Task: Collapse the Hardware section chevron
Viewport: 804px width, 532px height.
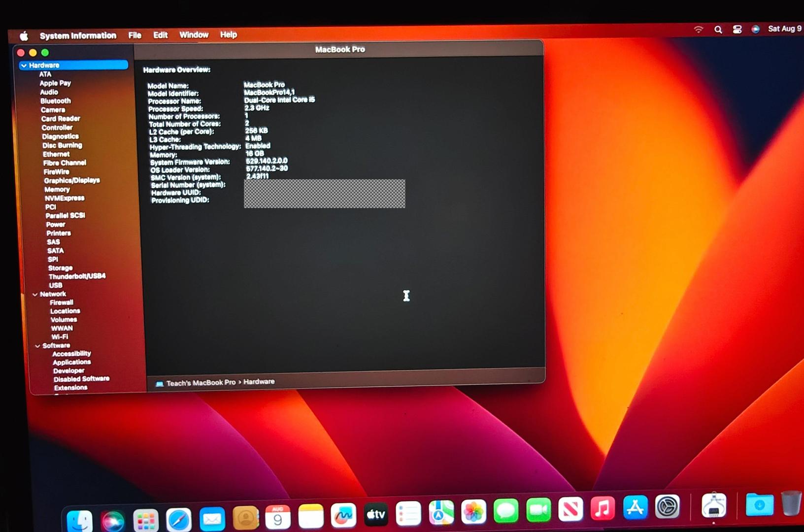Action: tap(24, 66)
